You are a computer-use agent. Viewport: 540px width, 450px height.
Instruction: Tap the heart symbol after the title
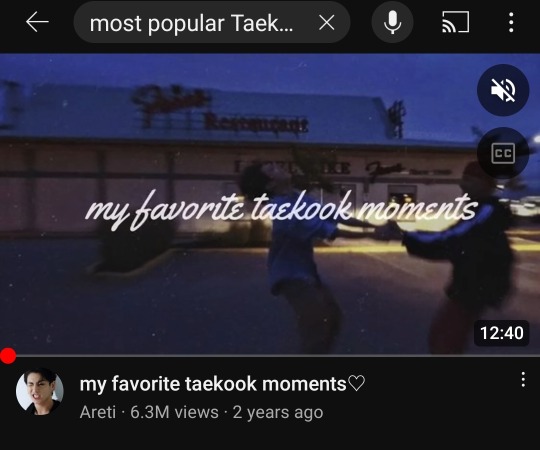(x=356, y=384)
